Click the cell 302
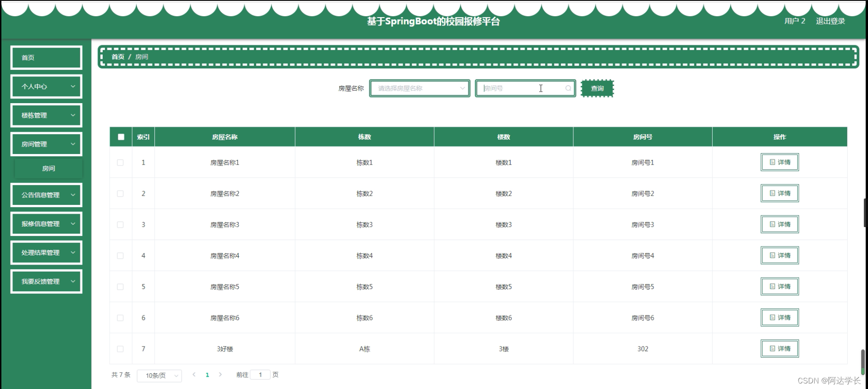Image resolution: width=868 pixels, height=389 pixels. (643, 349)
